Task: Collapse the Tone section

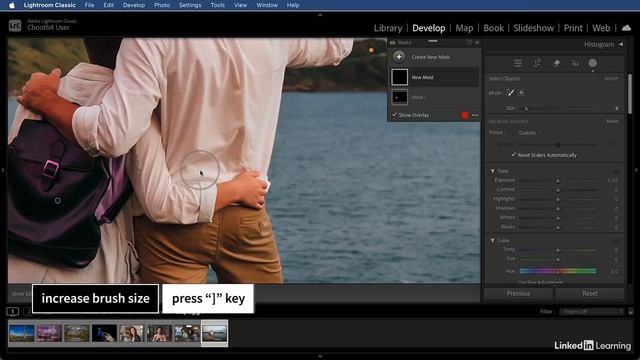Action: pos(493,171)
